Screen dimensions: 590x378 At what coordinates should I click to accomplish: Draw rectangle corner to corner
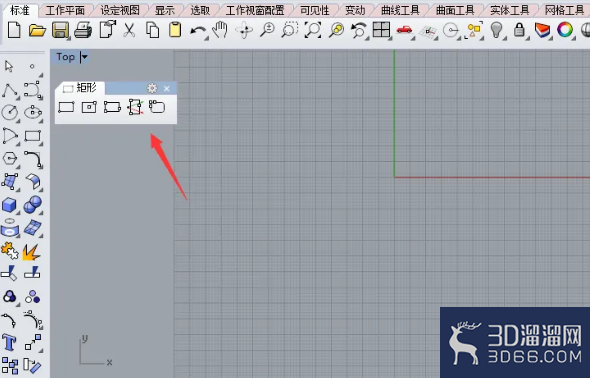pyautogui.click(x=67, y=107)
